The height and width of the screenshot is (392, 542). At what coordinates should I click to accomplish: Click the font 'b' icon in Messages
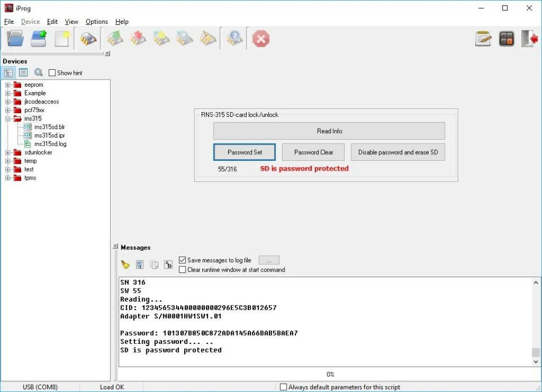coord(169,265)
